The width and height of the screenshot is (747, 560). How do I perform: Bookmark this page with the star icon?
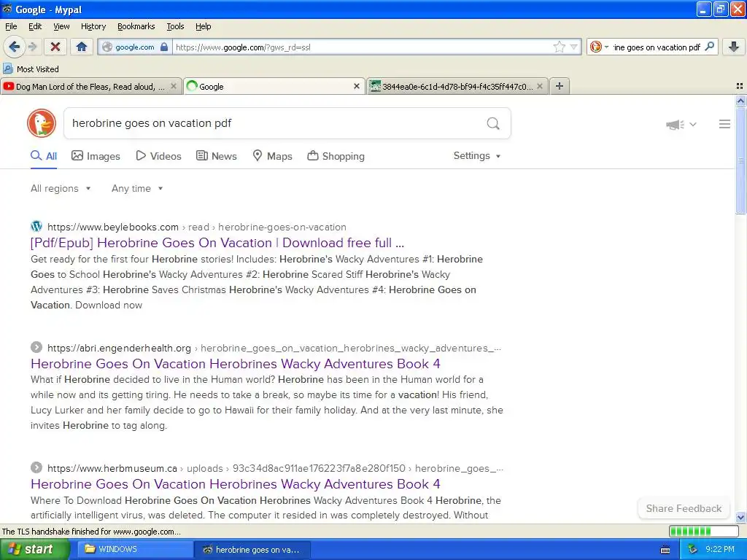(x=559, y=47)
